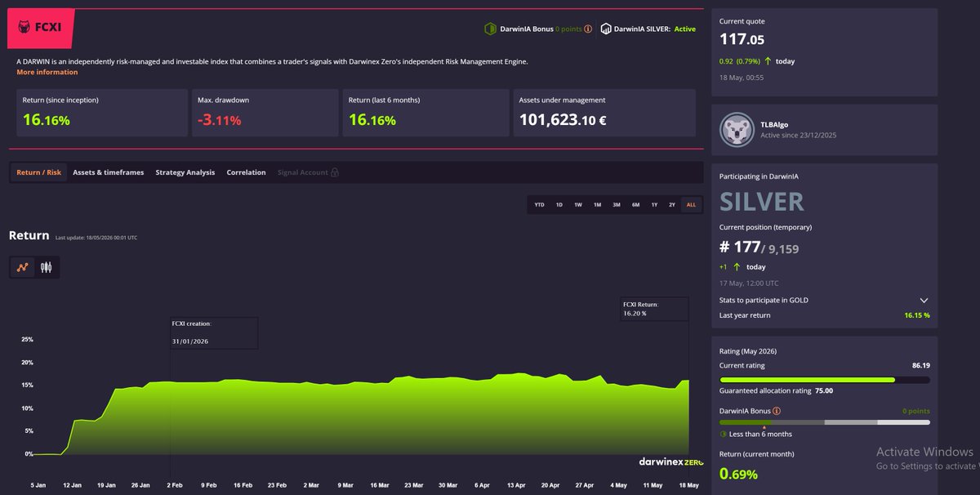Follow the More information link
Image resolution: width=980 pixels, height=495 pixels.
click(x=47, y=72)
